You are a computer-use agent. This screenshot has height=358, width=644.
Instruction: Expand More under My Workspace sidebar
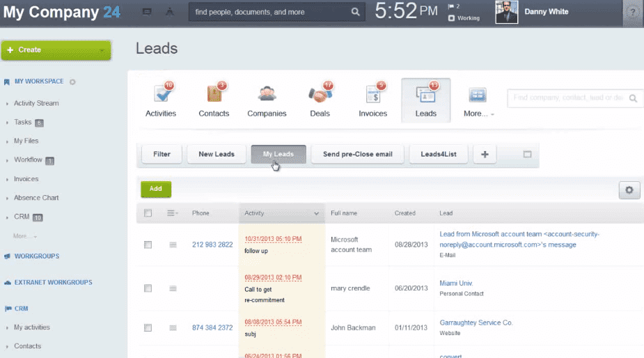pos(24,236)
